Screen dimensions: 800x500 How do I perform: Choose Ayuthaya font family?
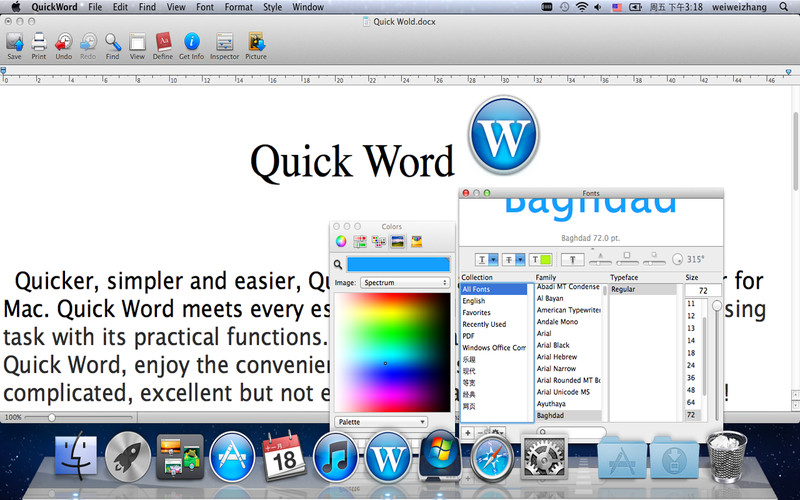click(568, 404)
